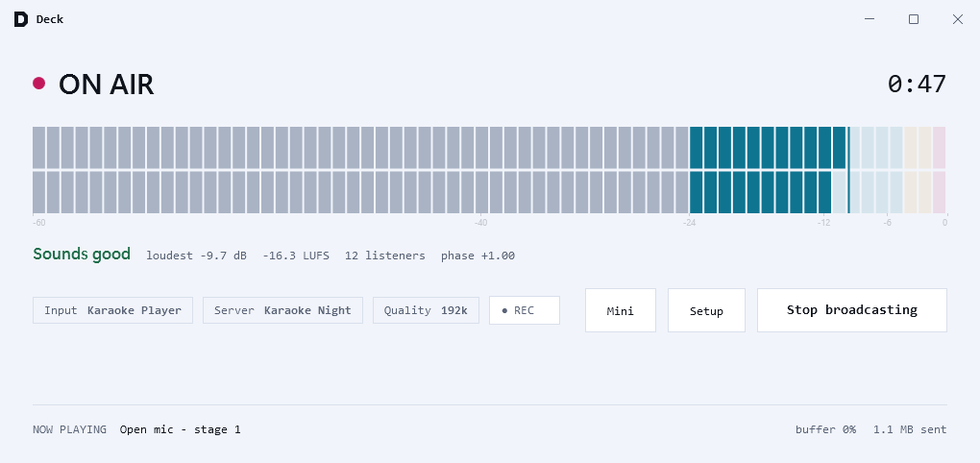Click the 0:47 broadcast timer
980x463 pixels.
[917, 84]
